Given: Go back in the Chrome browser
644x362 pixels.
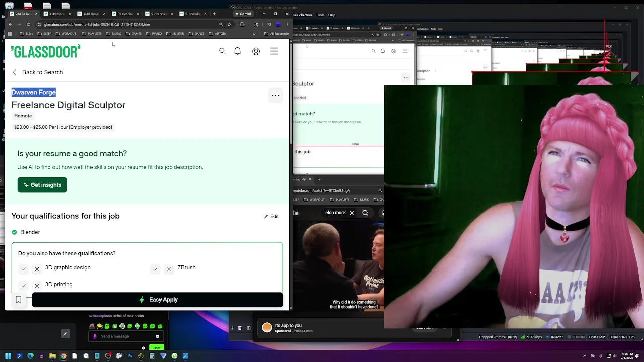Looking at the screenshot, I should coord(11,24).
